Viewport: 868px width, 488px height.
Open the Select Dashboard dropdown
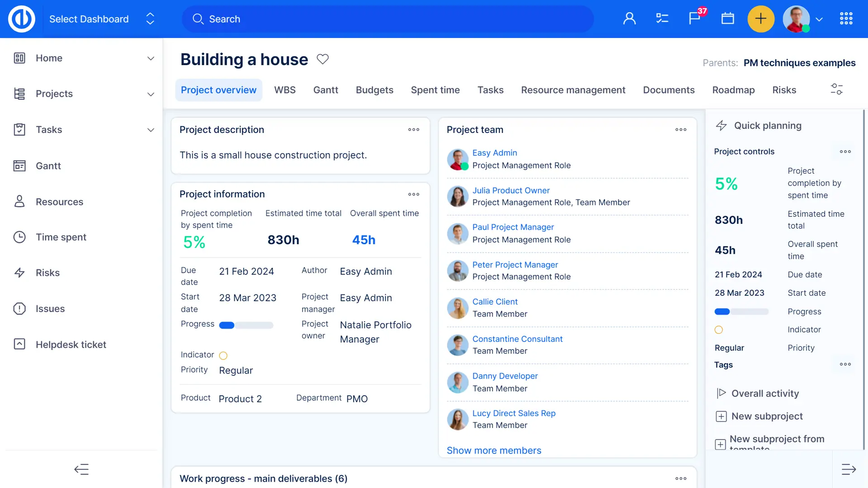point(102,19)
